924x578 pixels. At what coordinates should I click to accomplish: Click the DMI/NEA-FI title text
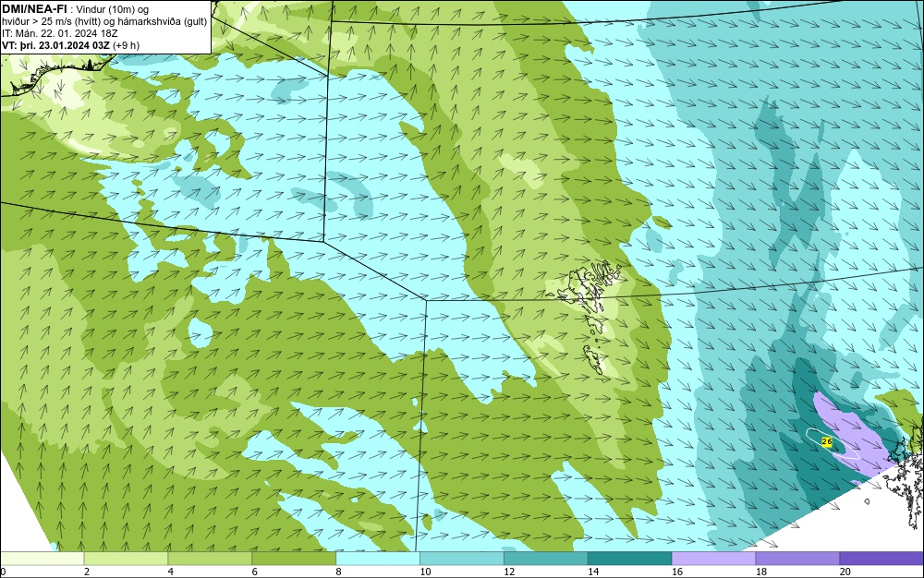(34, 8)
